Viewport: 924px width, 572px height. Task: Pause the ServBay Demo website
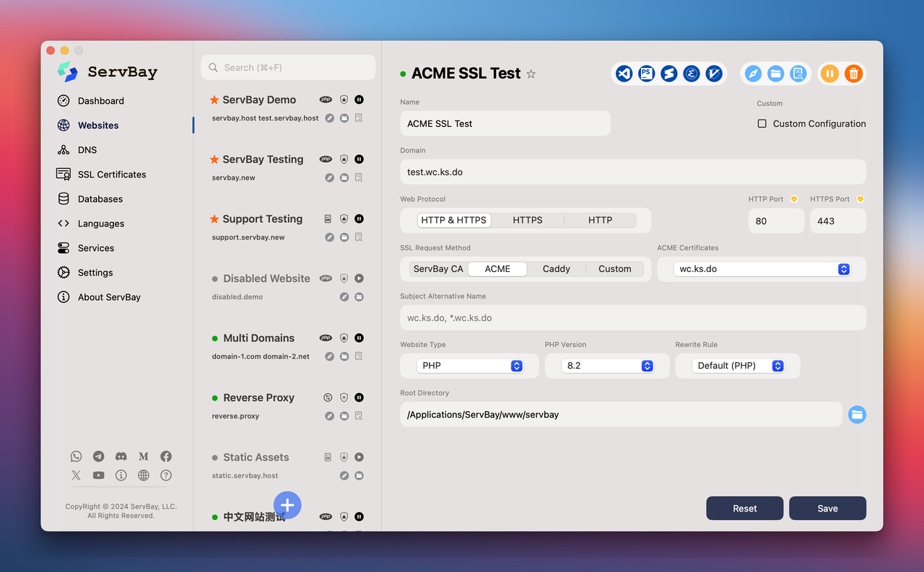point(359,100)
